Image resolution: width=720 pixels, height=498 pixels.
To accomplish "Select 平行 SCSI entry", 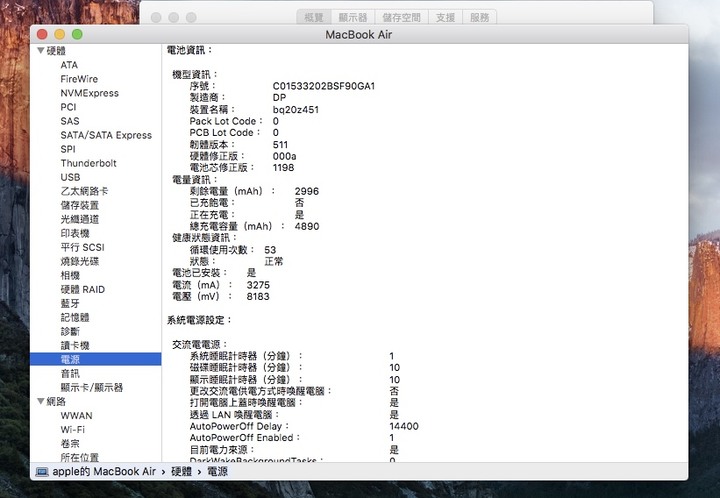I will pyautogui.click(x=83, y=247).
